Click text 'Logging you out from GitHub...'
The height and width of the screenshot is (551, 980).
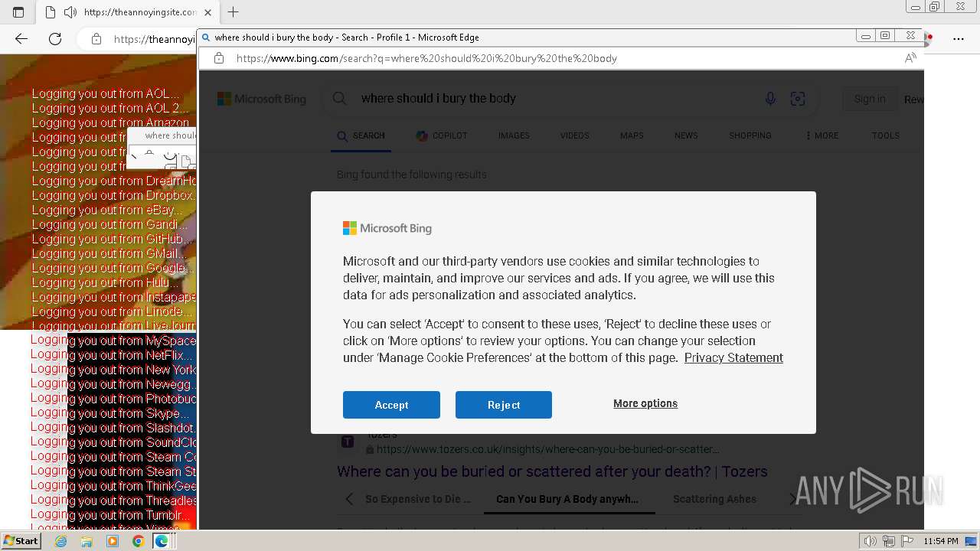[x=111, y=240]
